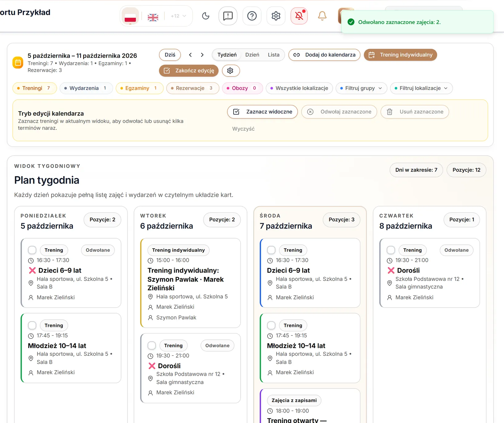Toggle the Obozy filter chip
This screenshot has height=423, width=504.
242,88
